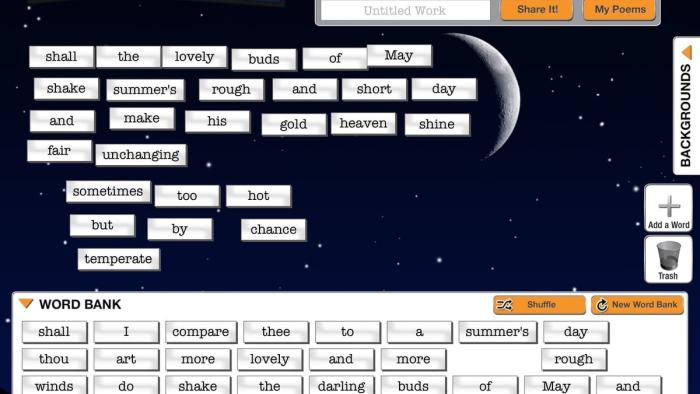The image size is (700, 394).
Task: Collapse the Word Bank panel triangle
Action: click(26, 304)
